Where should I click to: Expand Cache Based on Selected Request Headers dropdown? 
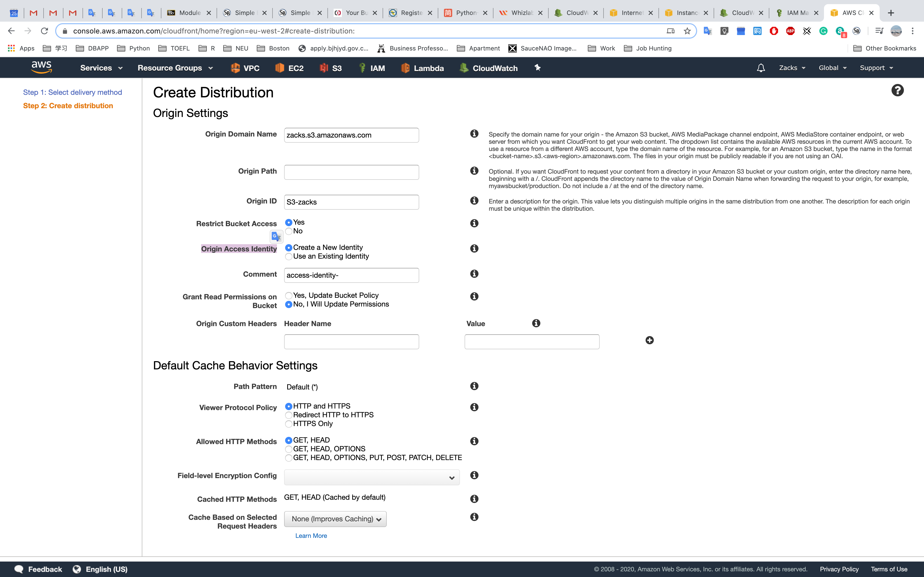(x=335, y=519)
